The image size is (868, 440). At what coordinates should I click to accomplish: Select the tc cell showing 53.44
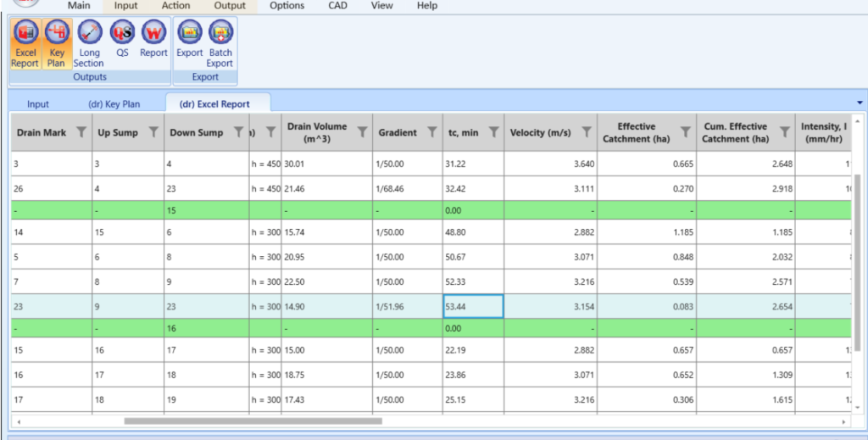tap(473, 306)
